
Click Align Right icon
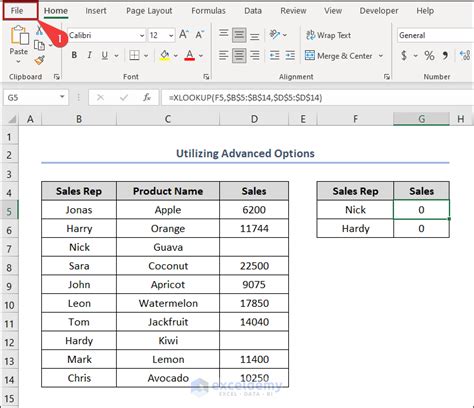(x=254, y=55)
